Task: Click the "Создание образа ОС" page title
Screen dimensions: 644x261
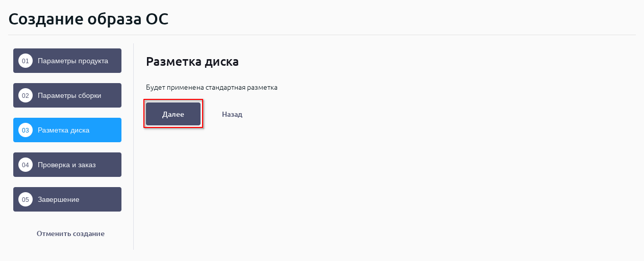Action: pos(88,19)
